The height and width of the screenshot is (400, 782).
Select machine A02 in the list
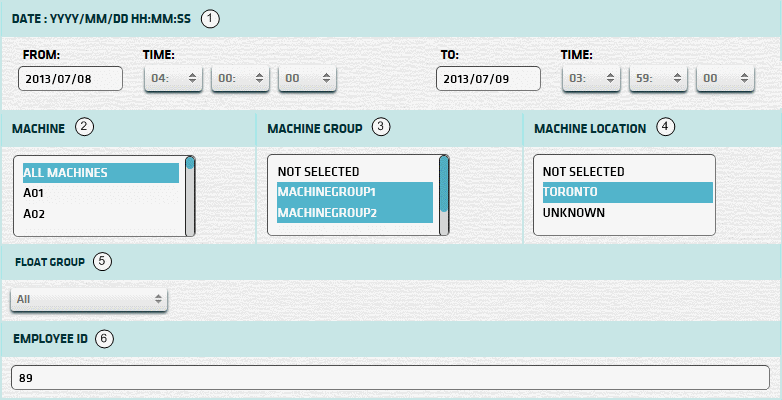click(100, 213)
